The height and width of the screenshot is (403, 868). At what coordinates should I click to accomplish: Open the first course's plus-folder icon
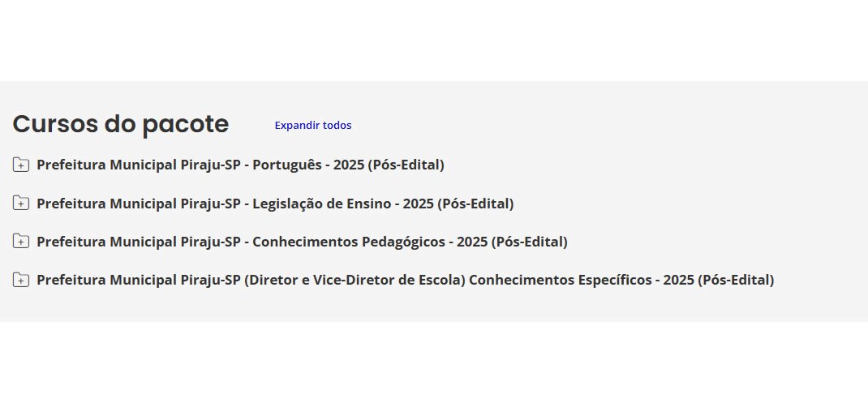point(21,165)
